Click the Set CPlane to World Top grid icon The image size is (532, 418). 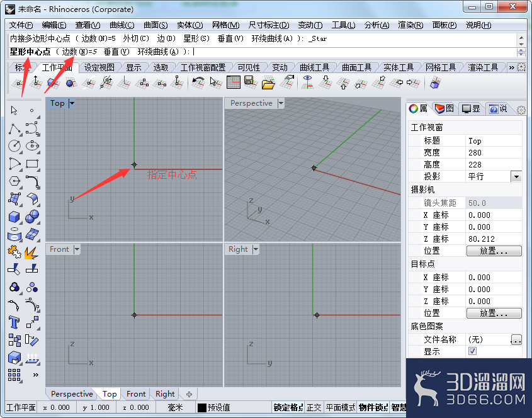pyautogui.click(x=234, y=82)
